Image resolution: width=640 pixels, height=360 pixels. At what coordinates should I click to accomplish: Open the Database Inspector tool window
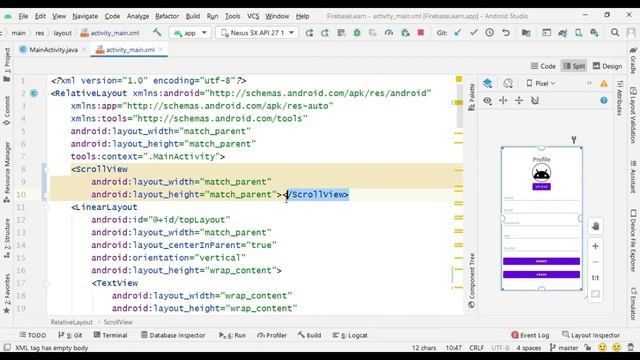[173, 335]
